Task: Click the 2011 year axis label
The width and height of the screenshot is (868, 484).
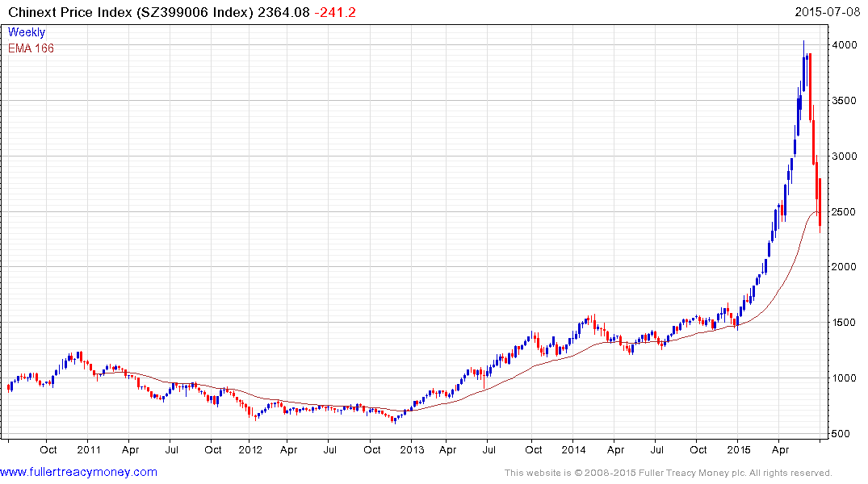Action: tap(89, 449)
